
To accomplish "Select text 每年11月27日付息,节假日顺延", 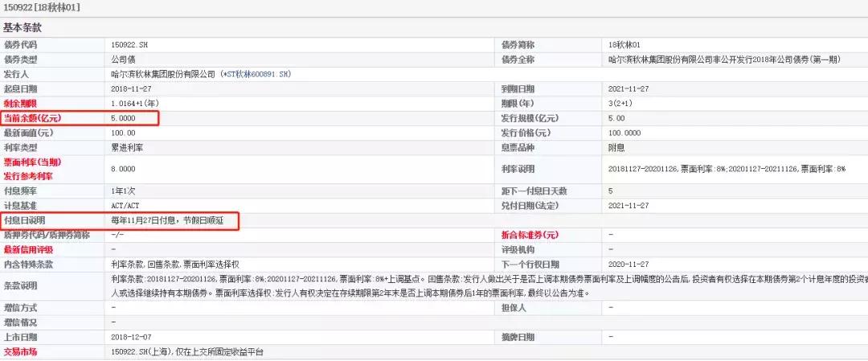I will click(166, 220).
